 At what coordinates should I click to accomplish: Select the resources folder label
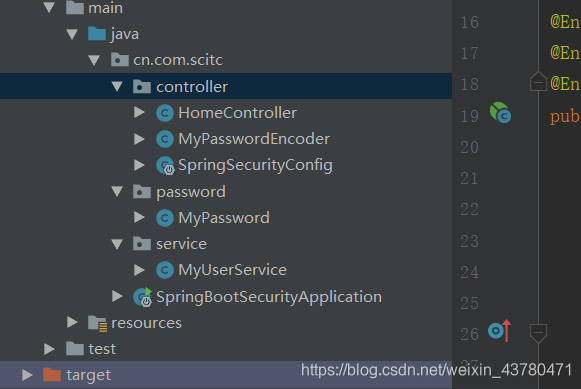(x=147, y=323)
